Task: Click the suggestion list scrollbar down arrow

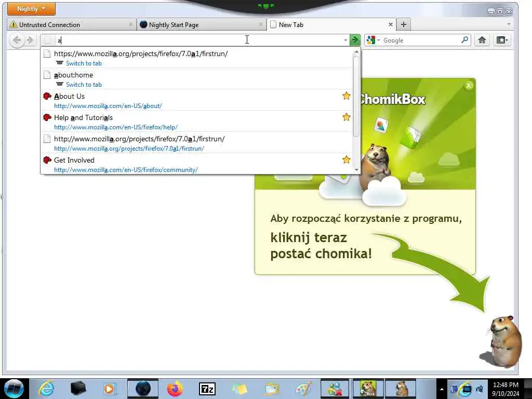Action: (x=356, y=170)
